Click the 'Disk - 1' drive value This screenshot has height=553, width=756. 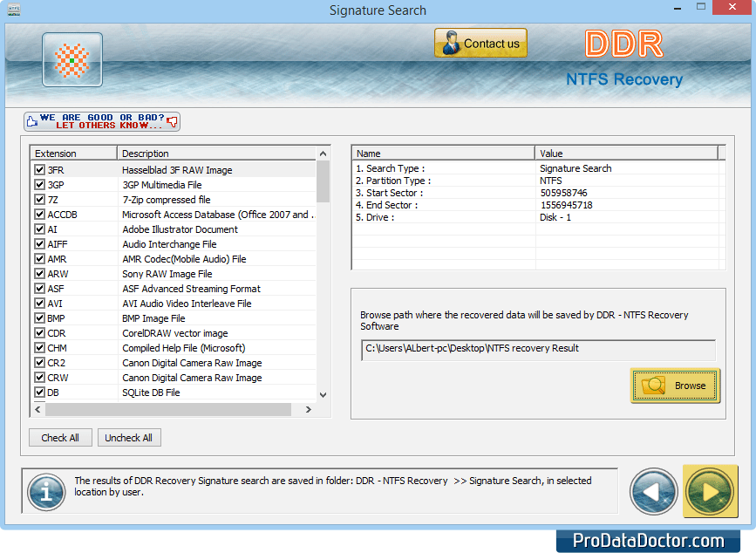[x=555, y=217]
